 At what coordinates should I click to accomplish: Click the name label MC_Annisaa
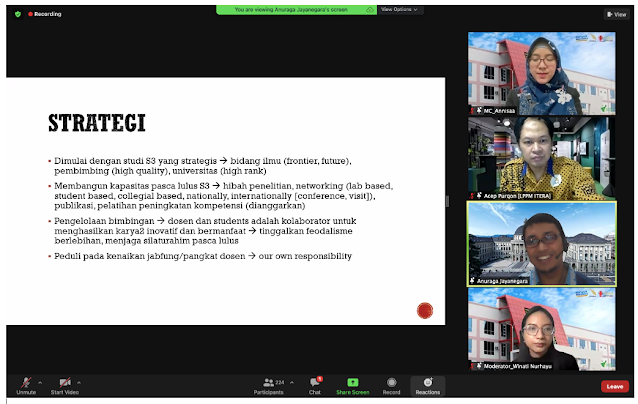tap(499, 111)
